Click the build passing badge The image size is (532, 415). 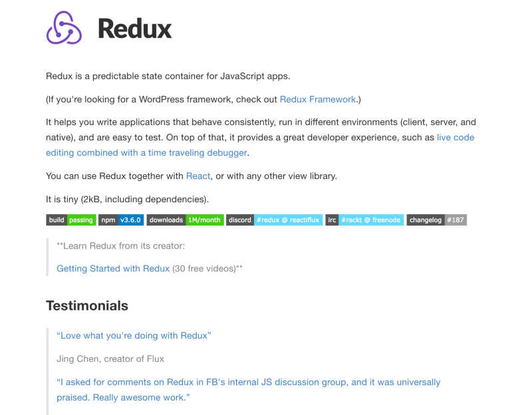coord(71,220)
